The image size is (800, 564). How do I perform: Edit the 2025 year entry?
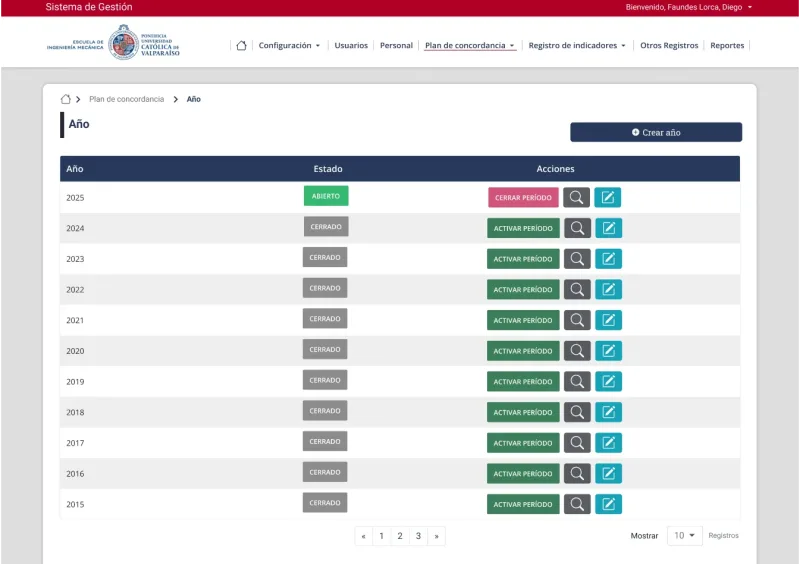[x=608, y=198]
